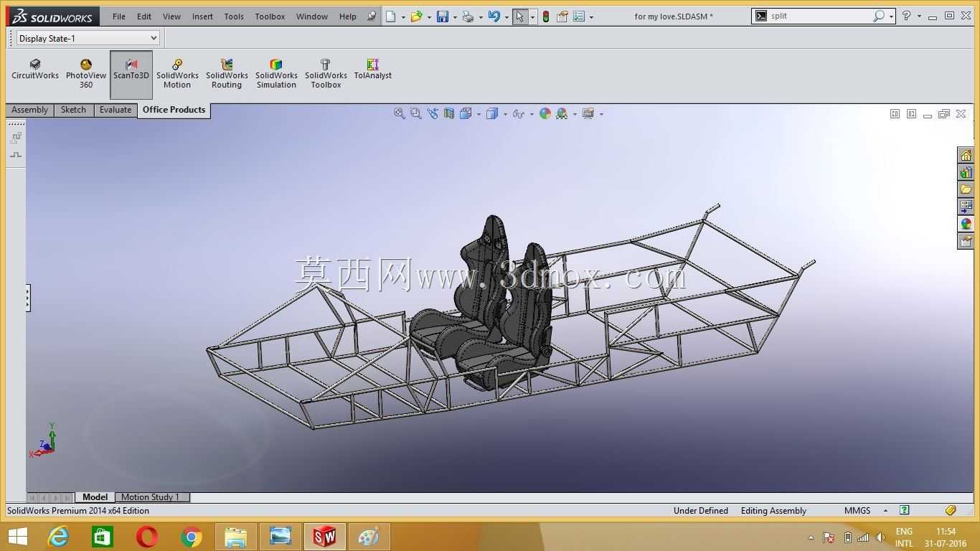The width and height of the screenshot is (980, 551).
Task: Enable SolidWorks Simulation add-in
Action: [x=276, y=75]
